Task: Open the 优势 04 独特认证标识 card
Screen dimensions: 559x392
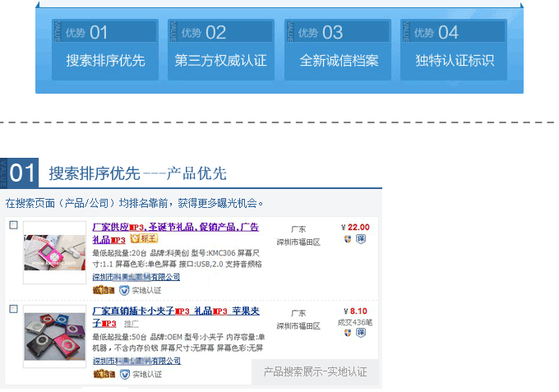Action: coord(454,49)
